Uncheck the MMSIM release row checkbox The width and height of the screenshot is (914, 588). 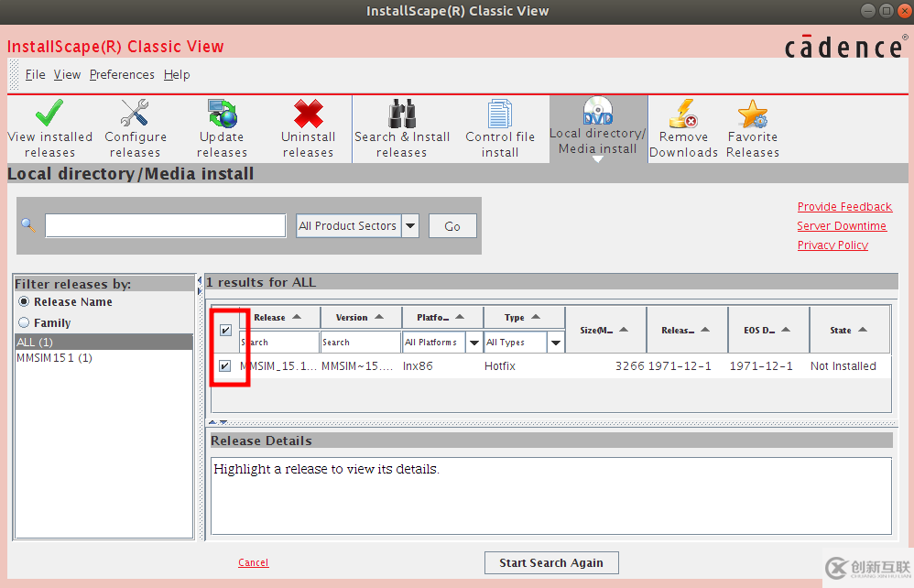coord(225,366)
